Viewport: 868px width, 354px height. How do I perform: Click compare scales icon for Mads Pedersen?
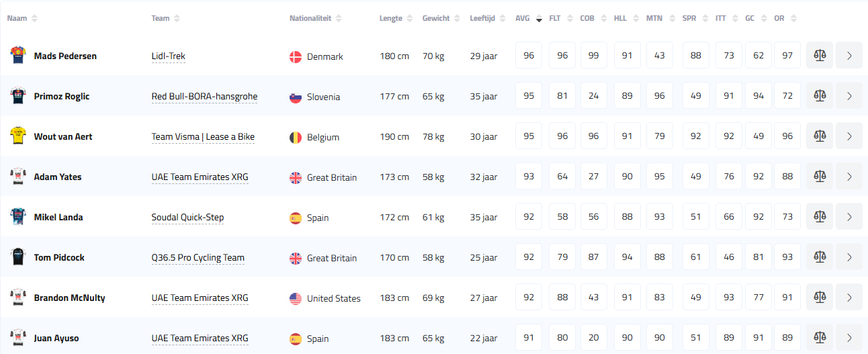point(819,56)
